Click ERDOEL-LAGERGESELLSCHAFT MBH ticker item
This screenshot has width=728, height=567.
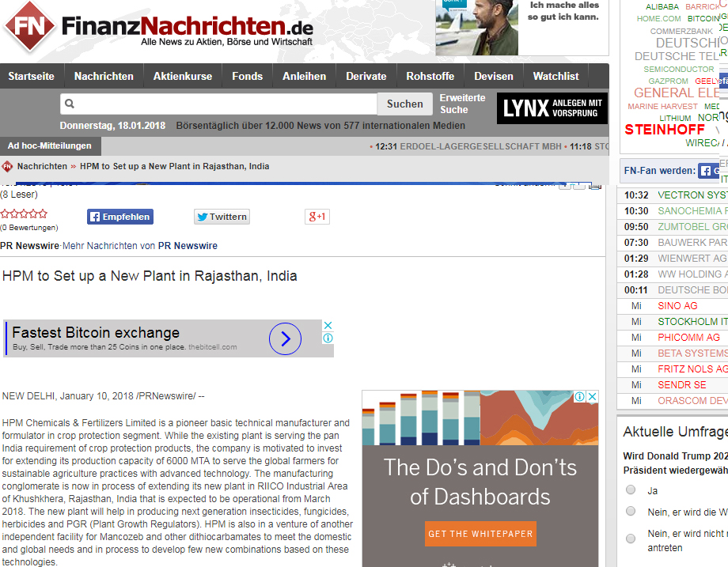pos(480,146)
